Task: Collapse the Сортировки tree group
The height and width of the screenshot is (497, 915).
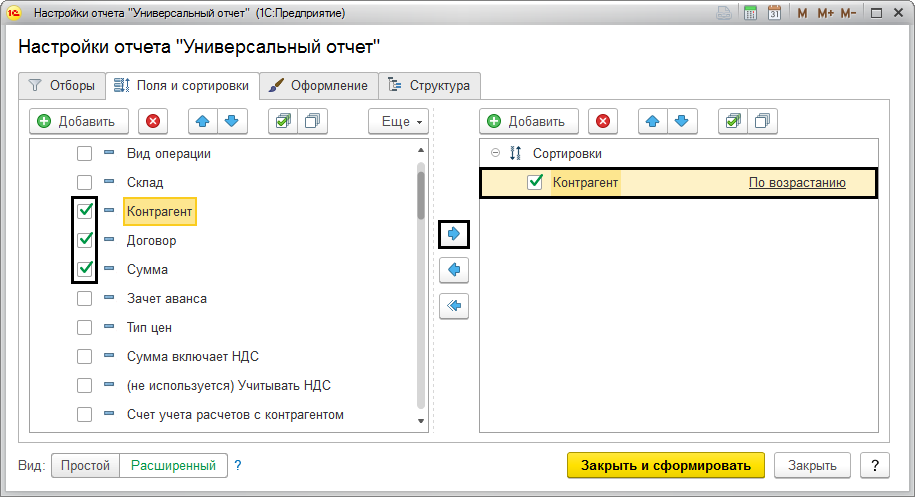Action: (495, 153)
